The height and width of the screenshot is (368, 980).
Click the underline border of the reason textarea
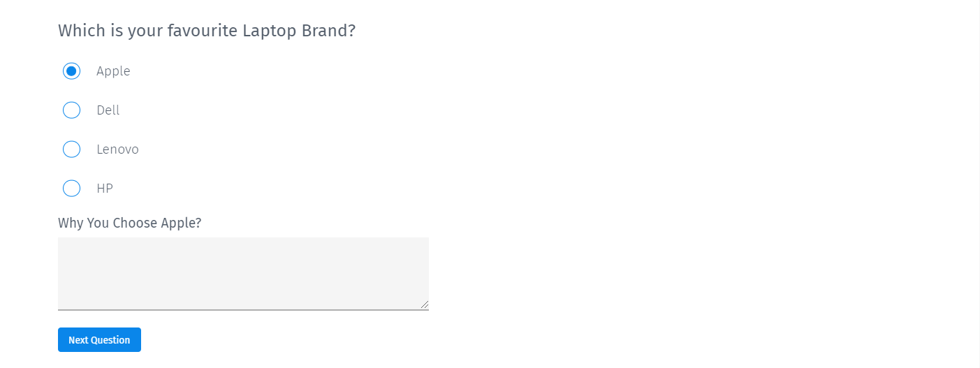point(243,309)
